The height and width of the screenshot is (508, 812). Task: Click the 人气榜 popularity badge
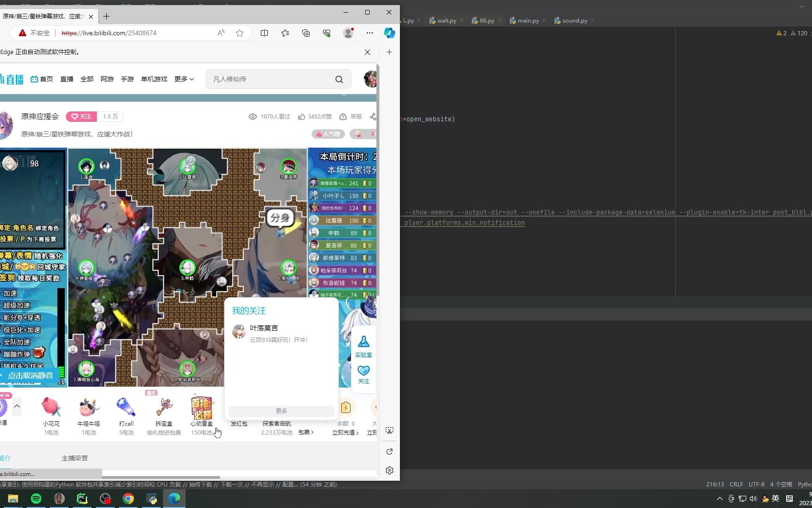pyautogui.click(x=328, y=134)
